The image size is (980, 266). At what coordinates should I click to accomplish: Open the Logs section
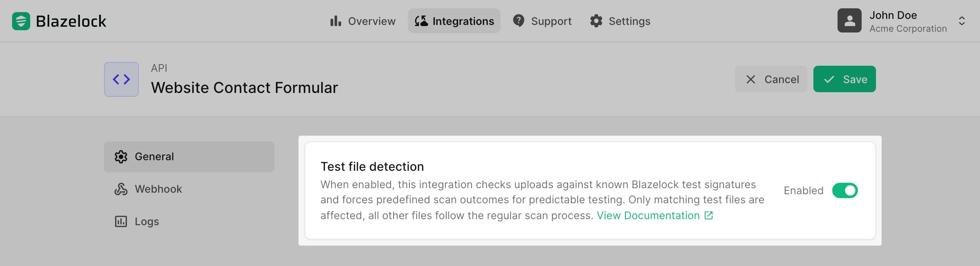[147, 221]
